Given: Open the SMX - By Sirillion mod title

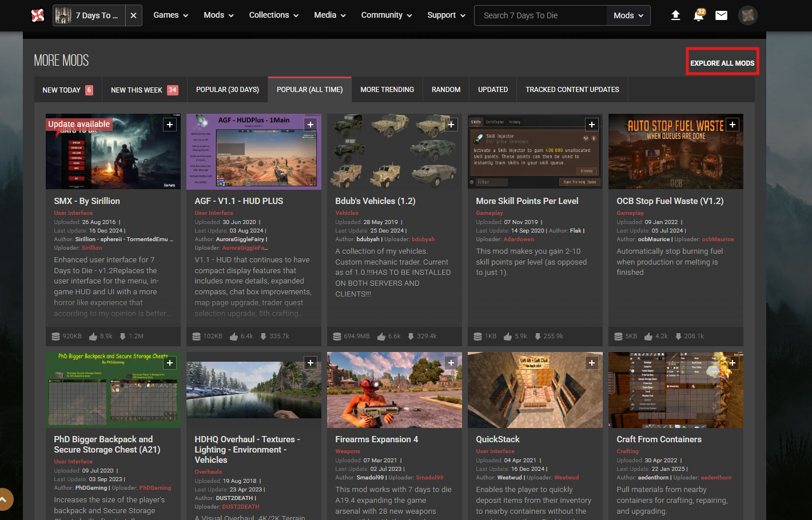Looking at the screenshot, I should (x=87, y=201).
